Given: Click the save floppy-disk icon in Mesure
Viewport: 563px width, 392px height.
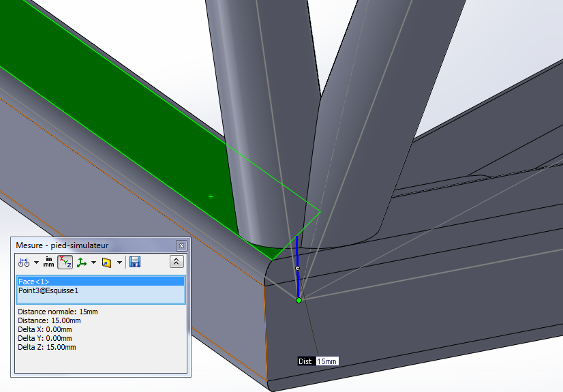Looking at the screenshot, I should tap(135, 262).
